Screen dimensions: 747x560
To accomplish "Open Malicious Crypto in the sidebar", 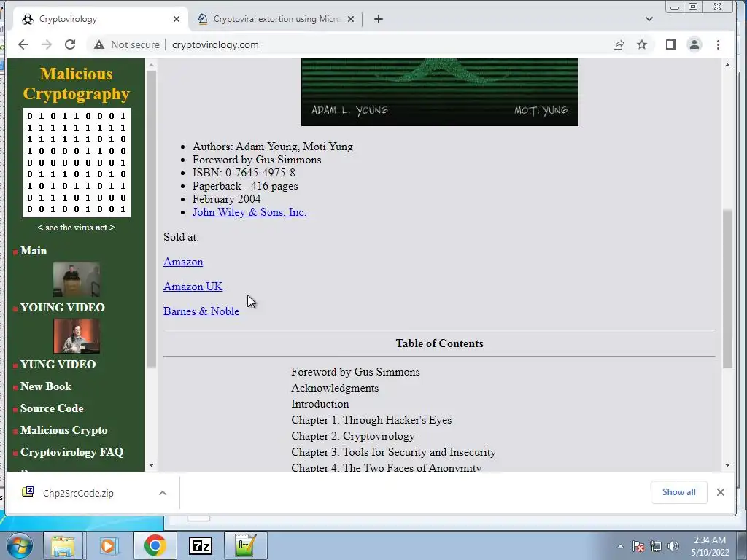I will (64, 430).
